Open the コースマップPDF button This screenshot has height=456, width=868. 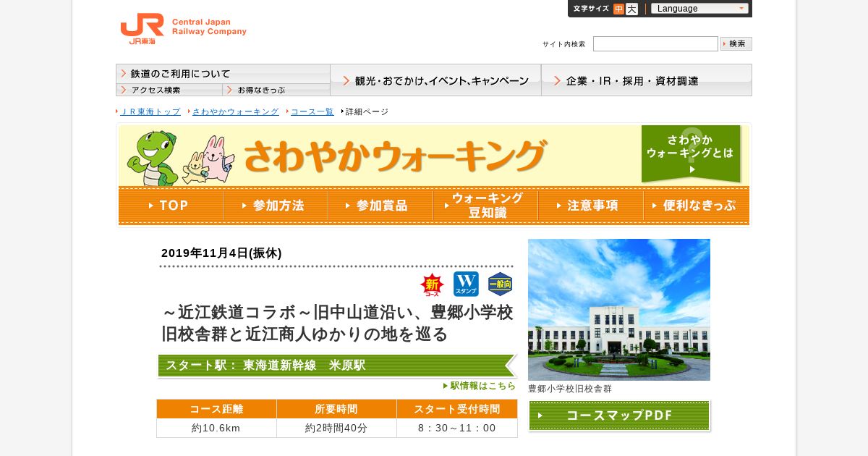click(619, 415)
